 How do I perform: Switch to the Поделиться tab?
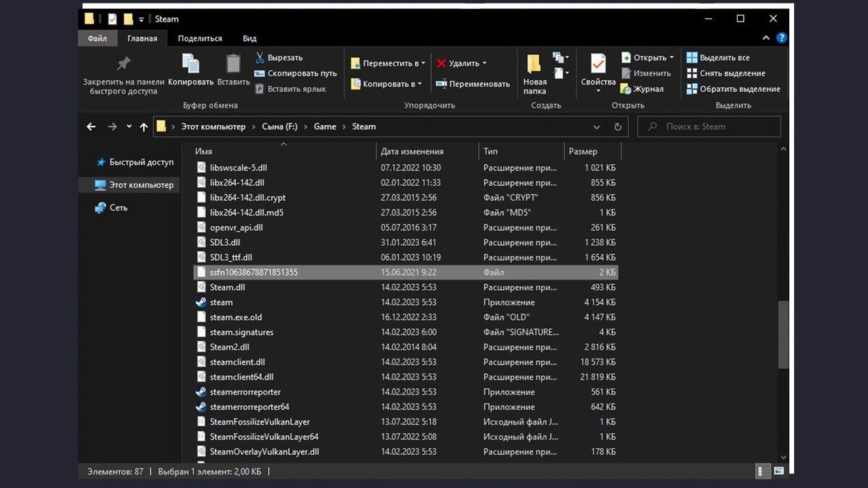[x=200, y=38]
